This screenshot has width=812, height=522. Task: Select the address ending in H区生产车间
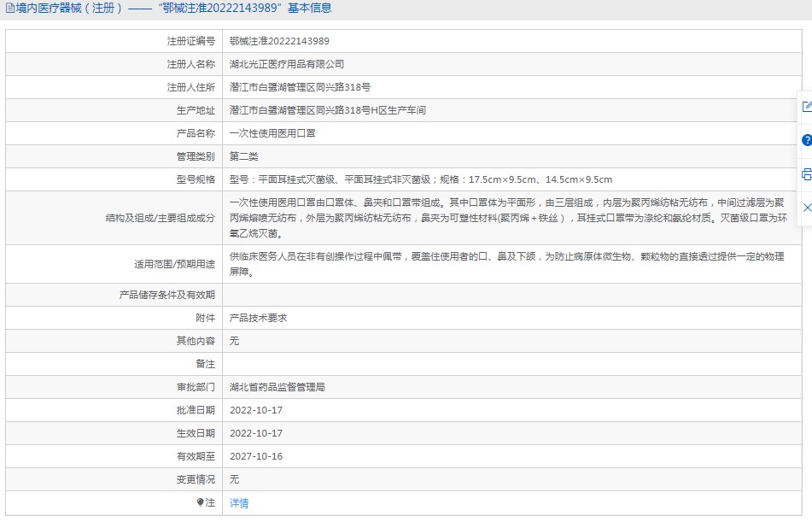(327, 110)
